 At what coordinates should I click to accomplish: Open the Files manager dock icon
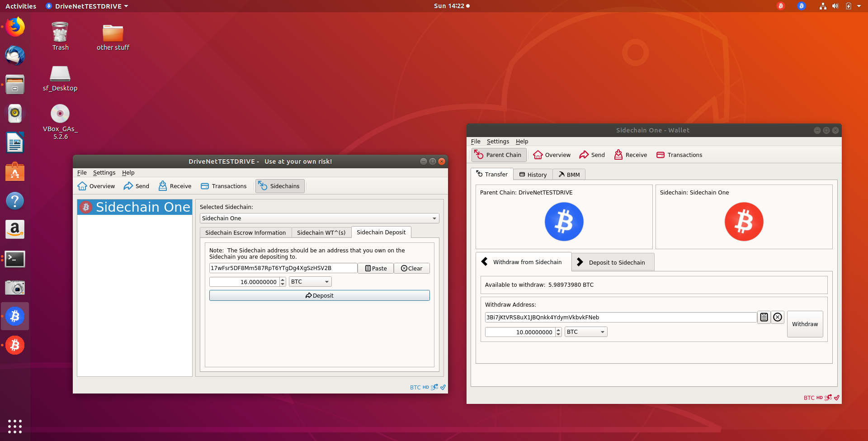[x=15, y=85]
